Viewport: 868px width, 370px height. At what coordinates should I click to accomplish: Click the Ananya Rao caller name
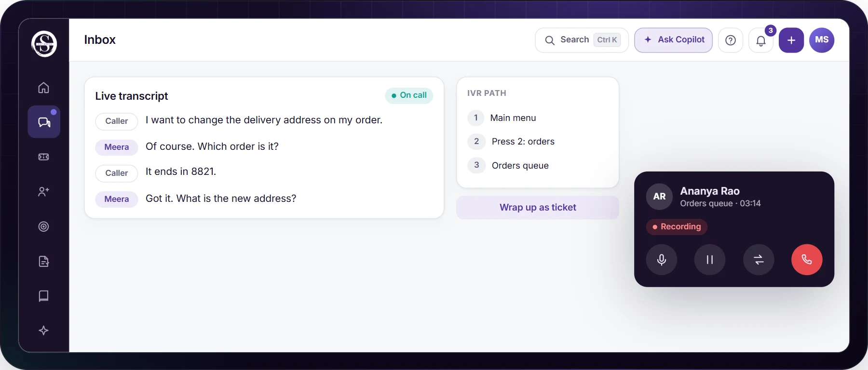(x=710, y=191)
